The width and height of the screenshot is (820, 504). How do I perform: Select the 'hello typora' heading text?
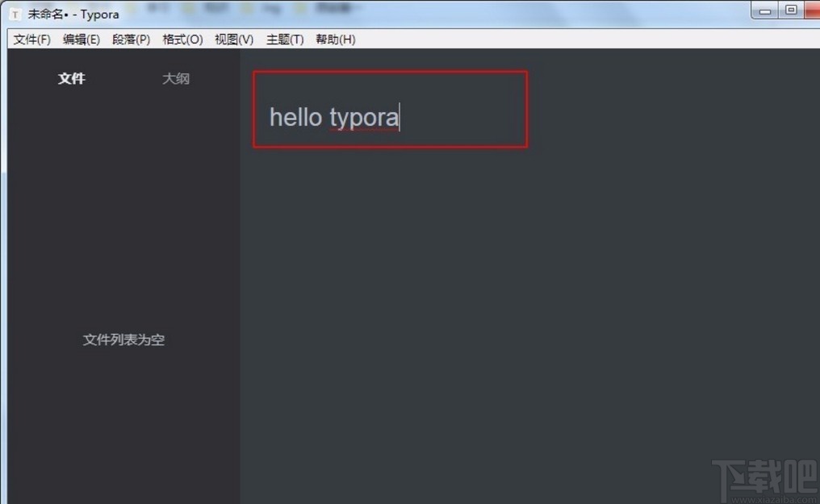pos(333,117)
